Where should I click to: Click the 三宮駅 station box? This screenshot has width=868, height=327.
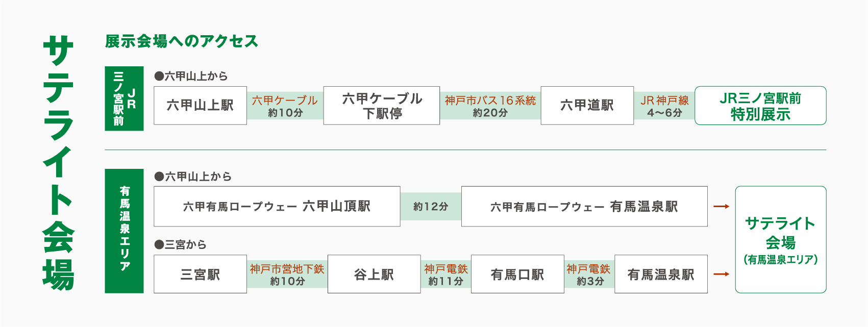[x=200, y=274]
